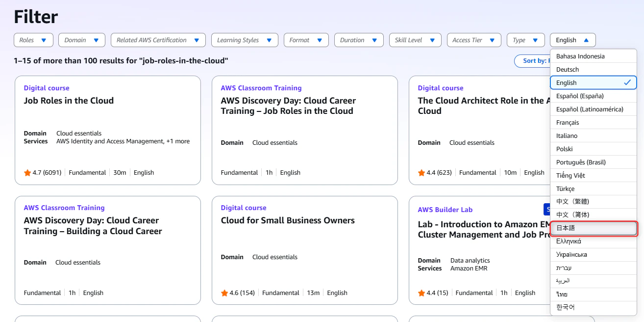The image size is (644, 322).
Task: Expand the Learning Styles filter
Action: [x=245, y=40]
